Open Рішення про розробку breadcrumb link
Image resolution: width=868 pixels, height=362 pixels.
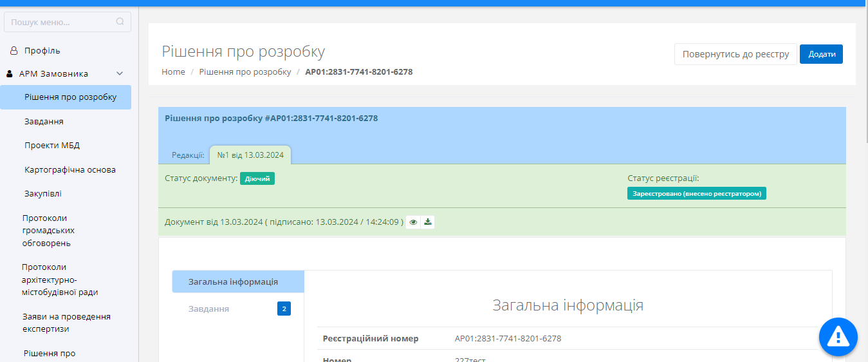[245, 72]
